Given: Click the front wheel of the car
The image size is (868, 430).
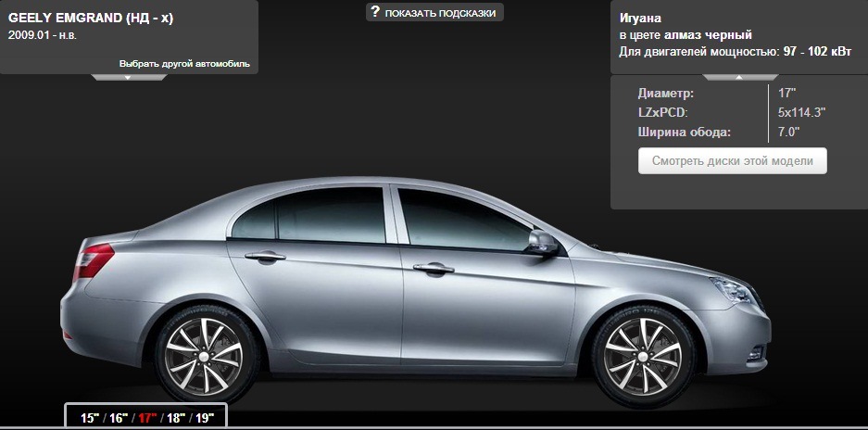Looking at the screenshot, I should click(643, 356).
